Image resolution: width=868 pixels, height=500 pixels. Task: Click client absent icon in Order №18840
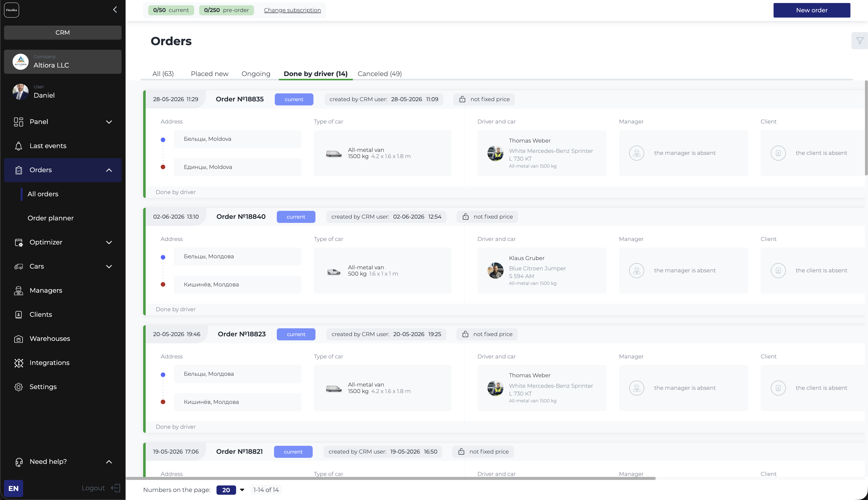pos(778,270)
